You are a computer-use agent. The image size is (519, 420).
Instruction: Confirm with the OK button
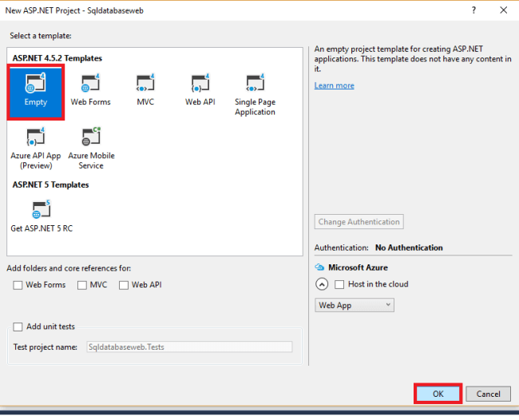[x=438, y=394]
